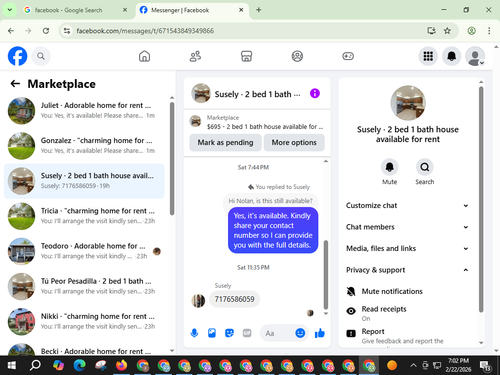Open Chrome tab search dropdown arrow

point(10,10)
